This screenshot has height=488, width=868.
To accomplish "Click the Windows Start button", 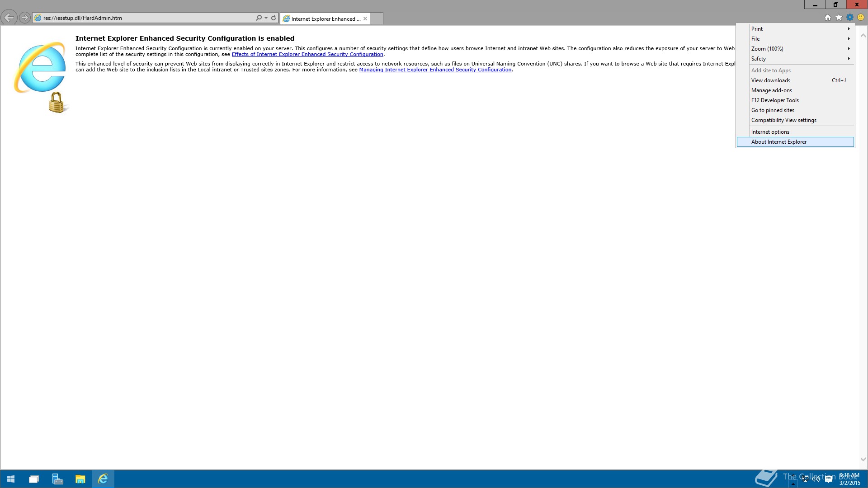I will pyautogui.click(x=11, y=479).
